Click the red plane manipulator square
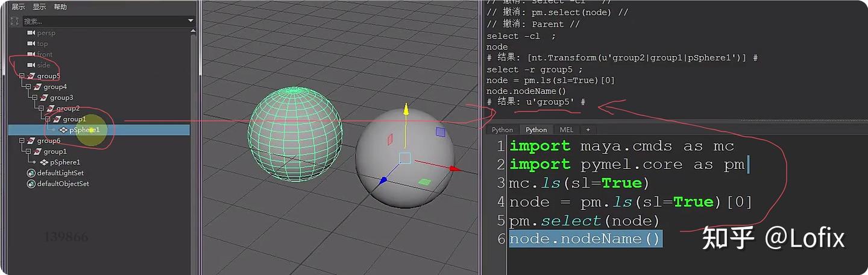 [390, 140]
